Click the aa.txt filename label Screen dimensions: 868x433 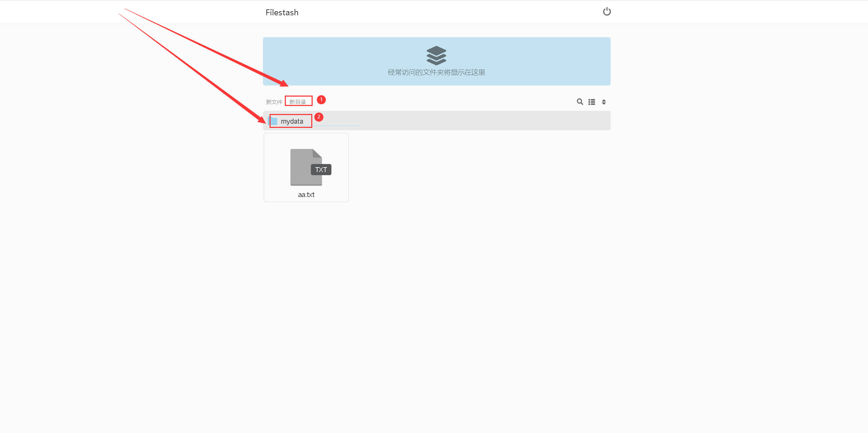[306, 195]
